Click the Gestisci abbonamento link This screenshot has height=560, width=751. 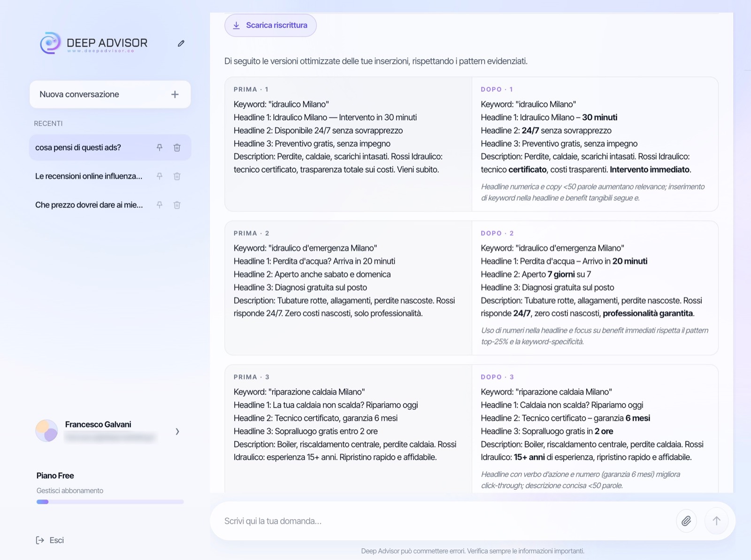(x=70, y=491)
